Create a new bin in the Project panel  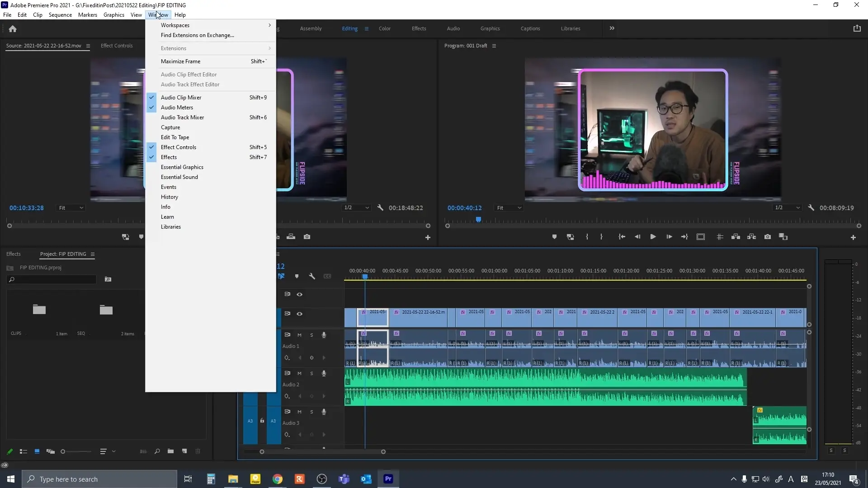point(170,451)
